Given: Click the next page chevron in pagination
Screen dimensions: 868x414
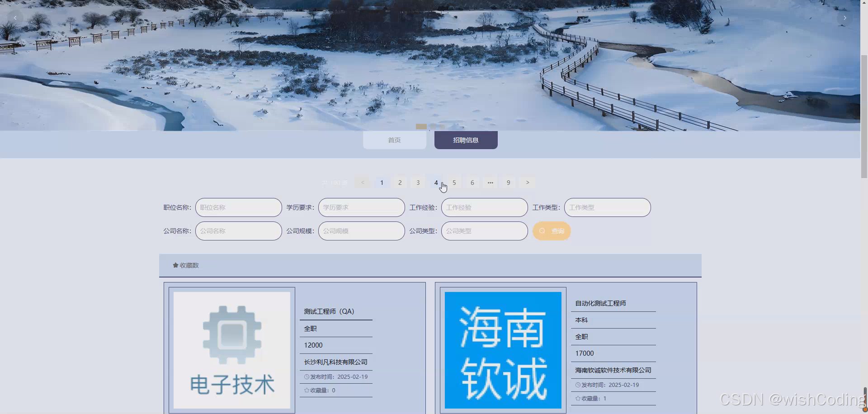Looking at the screenshot, I should click(x=527, y=182).
